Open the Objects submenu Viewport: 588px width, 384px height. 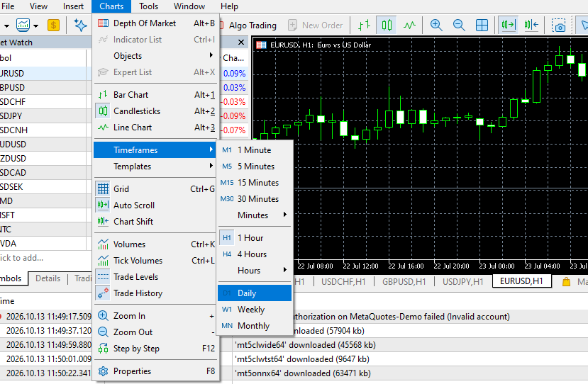click(155, 56)
